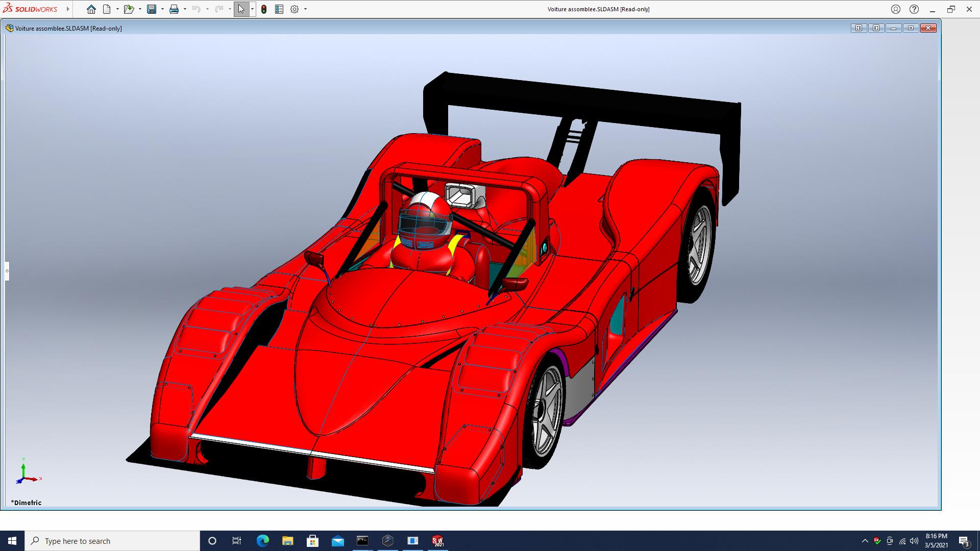
Task: Activate the Select cursor tool
Action: click(x=241, y=9)
